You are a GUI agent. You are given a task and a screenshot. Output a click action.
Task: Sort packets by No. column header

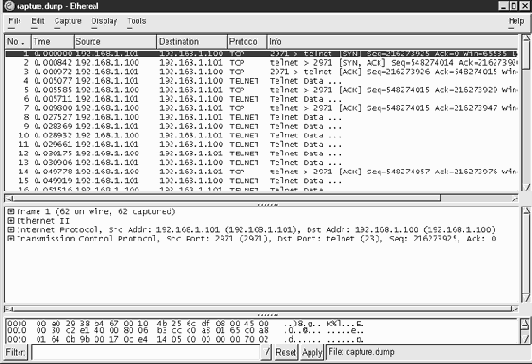click(x=18, y=42)
